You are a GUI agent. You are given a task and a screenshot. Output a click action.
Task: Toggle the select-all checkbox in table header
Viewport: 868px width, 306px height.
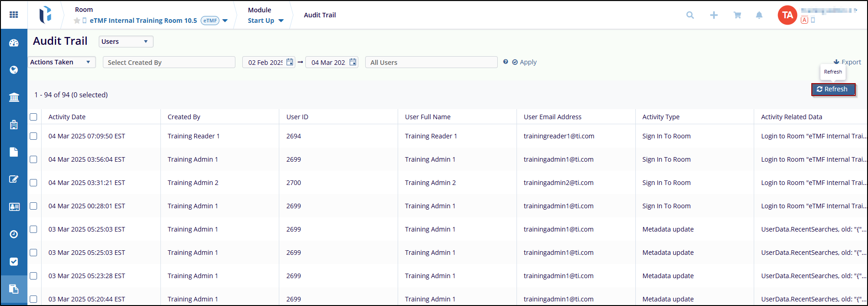[x=33, y=117]
